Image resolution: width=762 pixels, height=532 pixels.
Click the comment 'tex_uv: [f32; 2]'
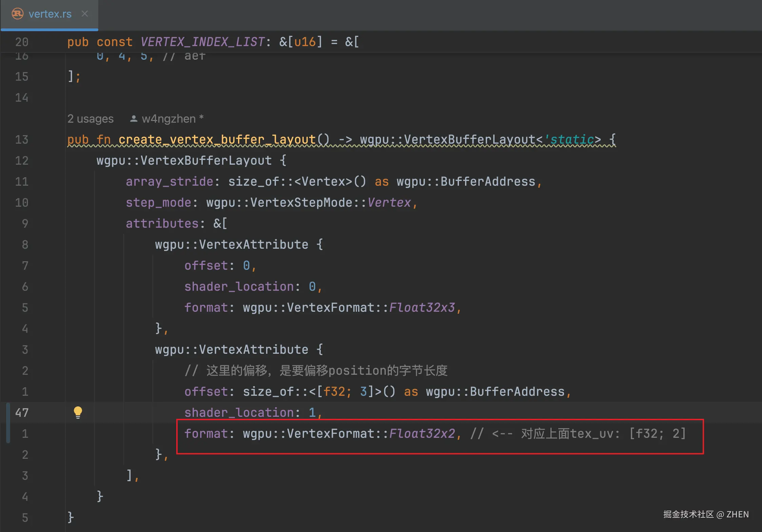(x=628, y=434)
